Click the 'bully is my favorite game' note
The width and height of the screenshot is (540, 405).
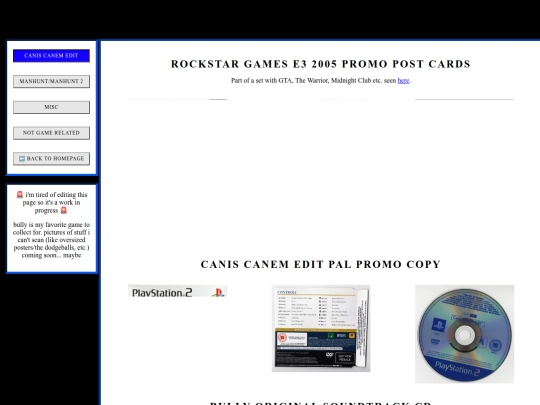click(x=51, y=240)
